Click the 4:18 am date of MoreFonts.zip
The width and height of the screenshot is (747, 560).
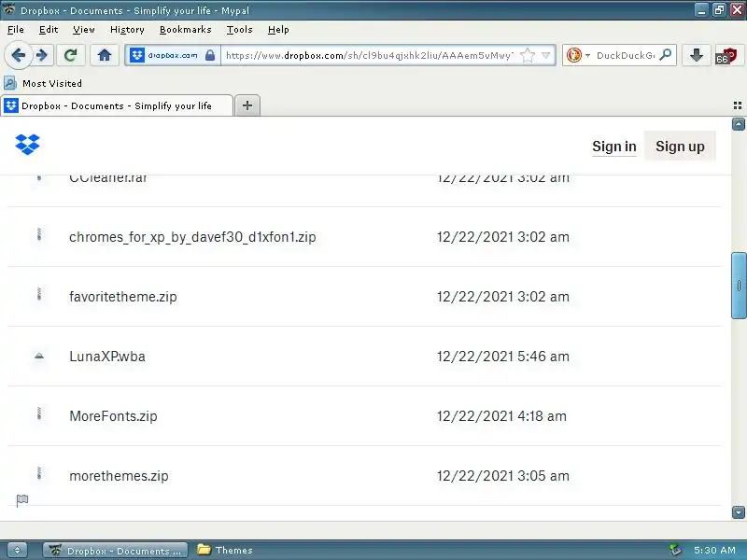(x=501, y=415)
